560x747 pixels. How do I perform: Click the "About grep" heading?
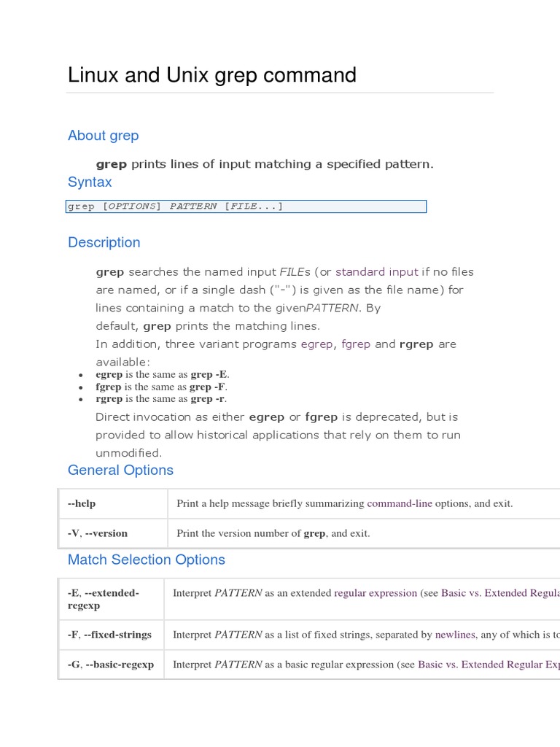coord(103,136)
